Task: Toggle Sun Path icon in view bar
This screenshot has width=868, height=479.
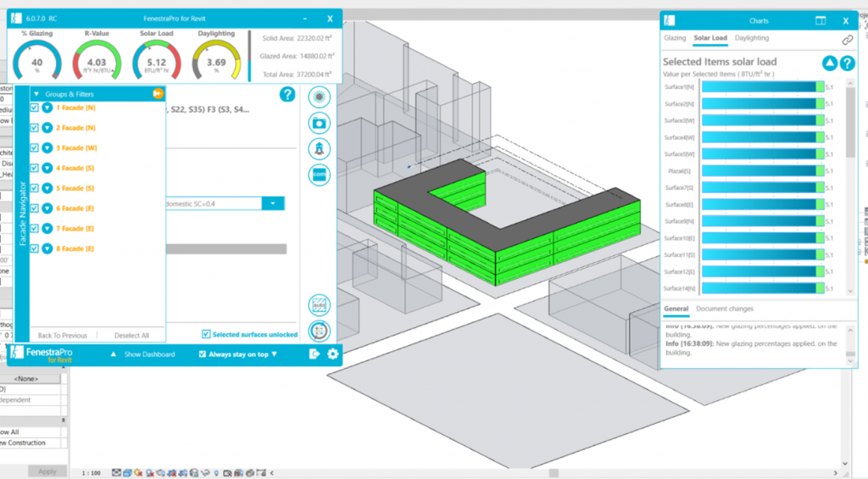Action: (x=138, y=473)
